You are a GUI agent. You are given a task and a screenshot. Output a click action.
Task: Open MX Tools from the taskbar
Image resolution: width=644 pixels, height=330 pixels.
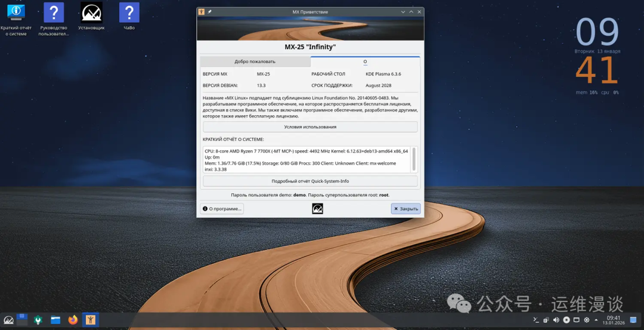coord(38,320)
